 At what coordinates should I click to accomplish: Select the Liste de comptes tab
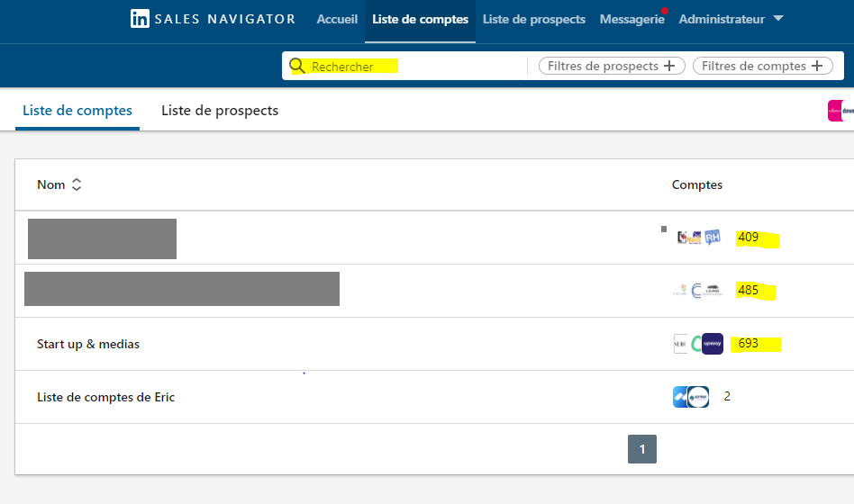point(77,111)
